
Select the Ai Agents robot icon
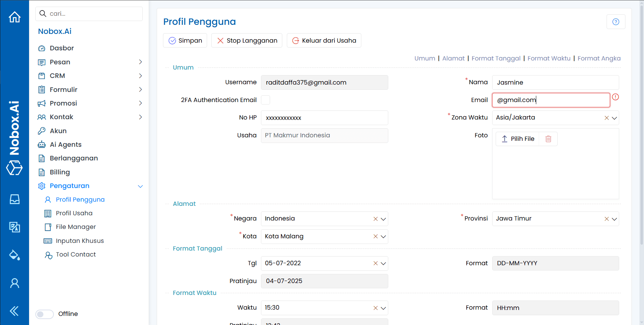coord(42,144)
